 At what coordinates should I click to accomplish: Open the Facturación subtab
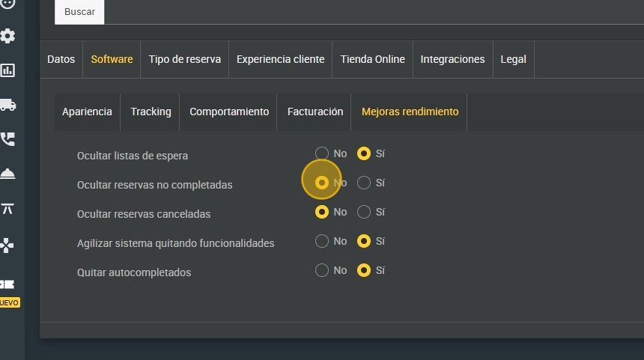point(315,112)
